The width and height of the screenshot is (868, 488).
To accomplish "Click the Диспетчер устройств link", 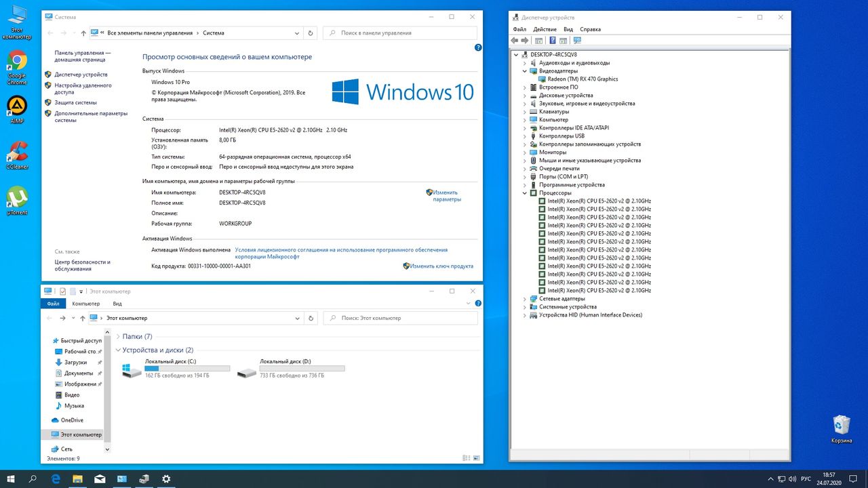I will coord(81,75).
